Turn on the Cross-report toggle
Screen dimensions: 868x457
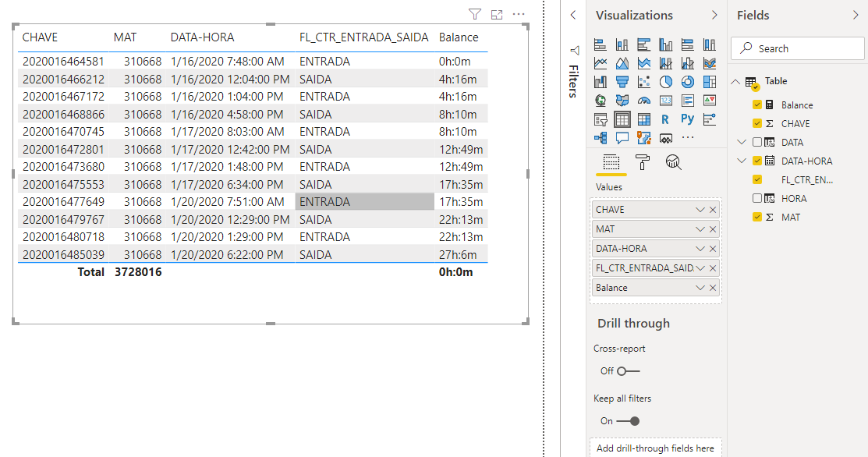click(628, 371)
